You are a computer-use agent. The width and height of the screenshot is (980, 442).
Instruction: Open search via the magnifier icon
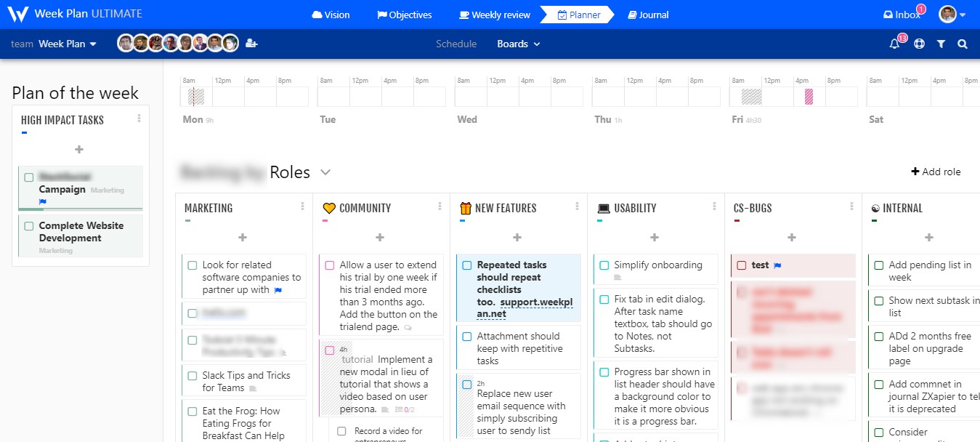[962, 44]
